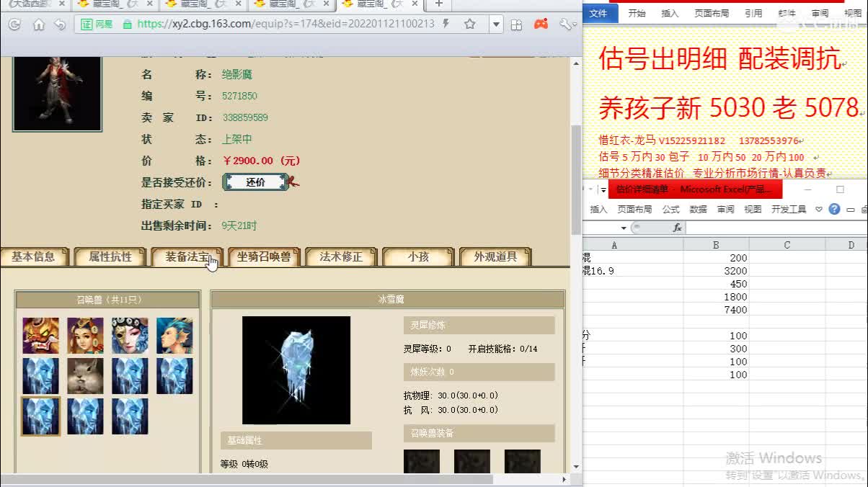Screen dimensions: 868x487
Task: Select first ice demon in second row
Action: coord(41,376)
